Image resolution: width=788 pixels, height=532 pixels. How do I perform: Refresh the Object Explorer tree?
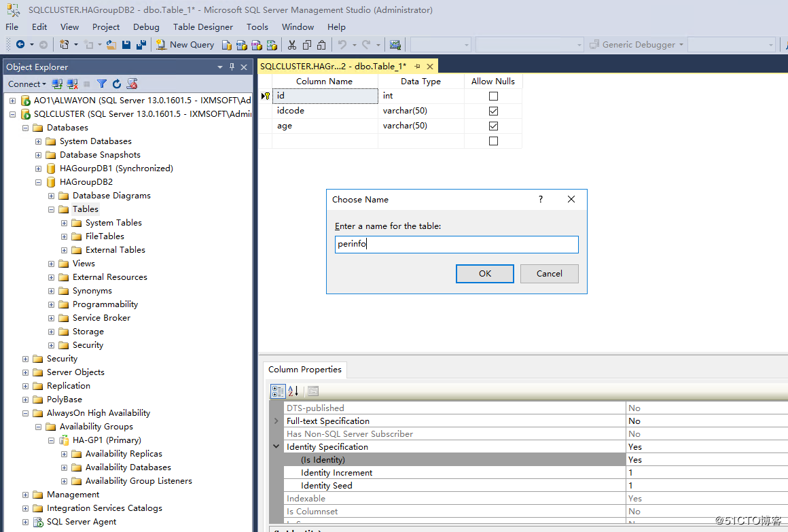tap(117, 84)
